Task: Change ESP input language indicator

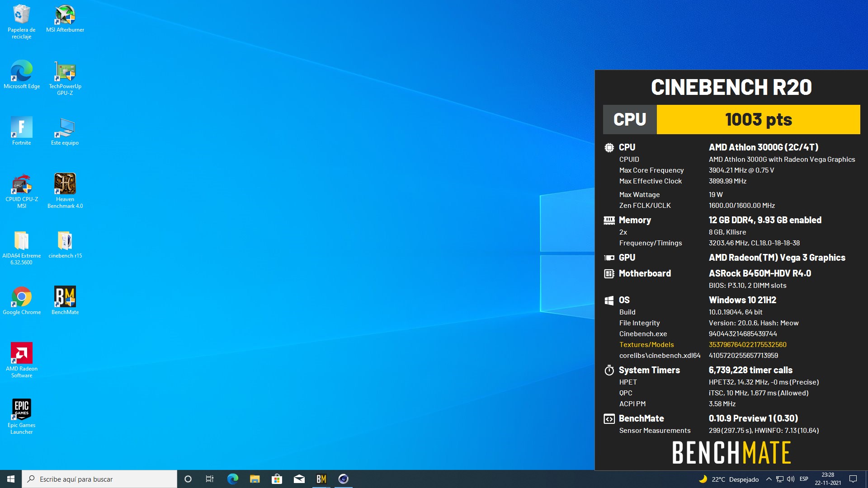Action: tap(804, 479)
